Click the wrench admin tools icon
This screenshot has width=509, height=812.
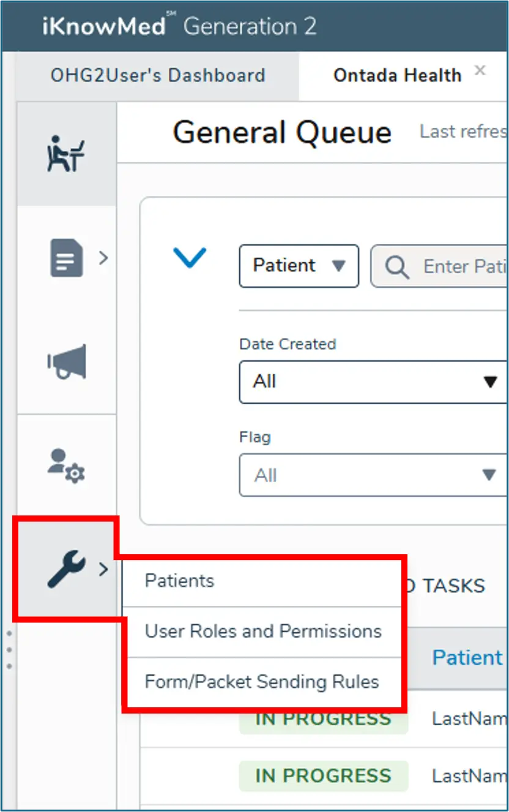click(66, 569)
